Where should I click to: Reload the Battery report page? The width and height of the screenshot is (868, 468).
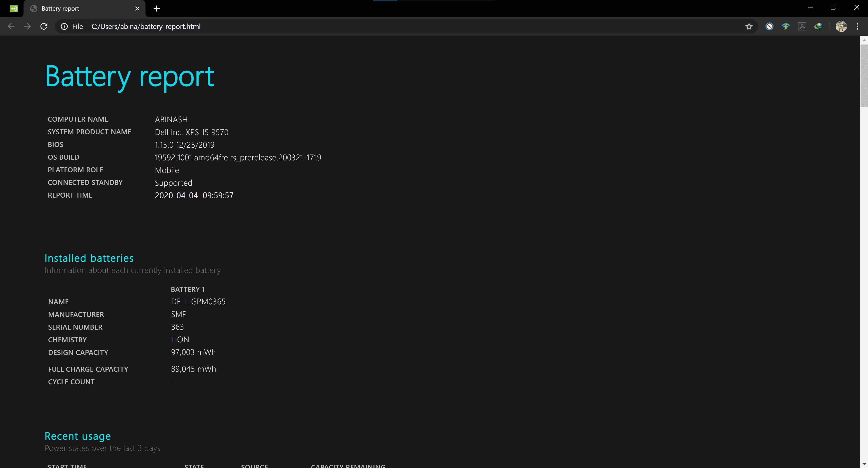44,26
